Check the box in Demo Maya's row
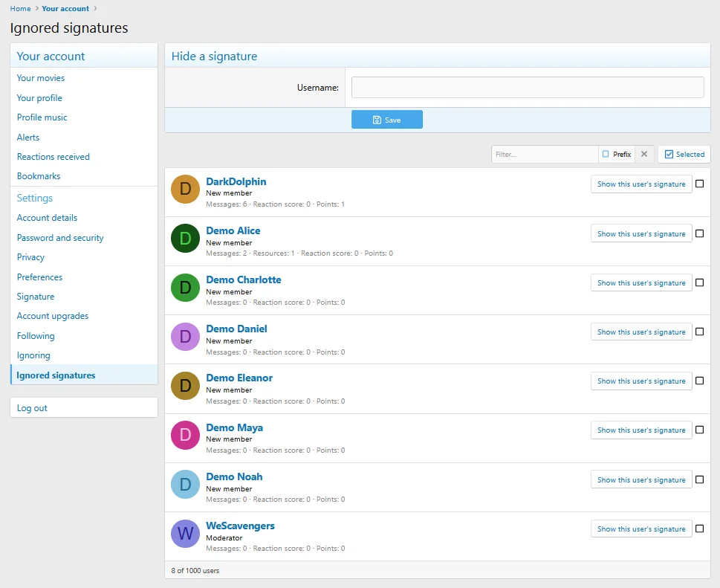Viewport: 720px width, 588px height. 699,430
